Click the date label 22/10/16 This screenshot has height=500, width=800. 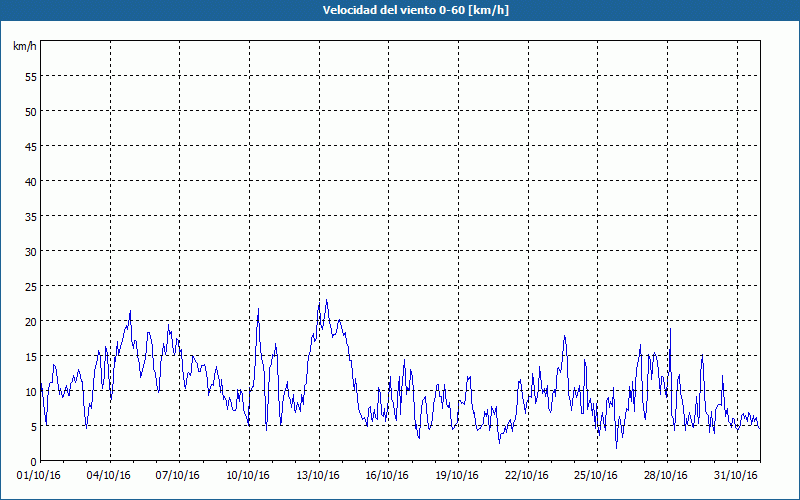coord(527,476)
